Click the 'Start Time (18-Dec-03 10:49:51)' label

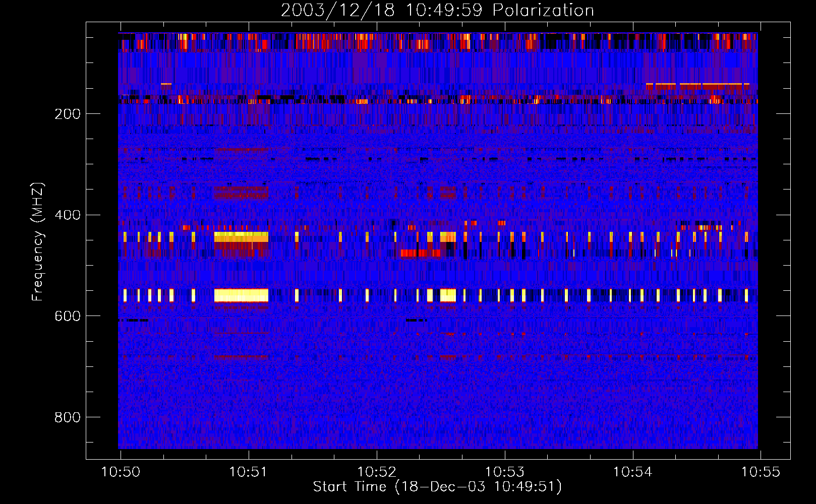(x=437, y=487)
